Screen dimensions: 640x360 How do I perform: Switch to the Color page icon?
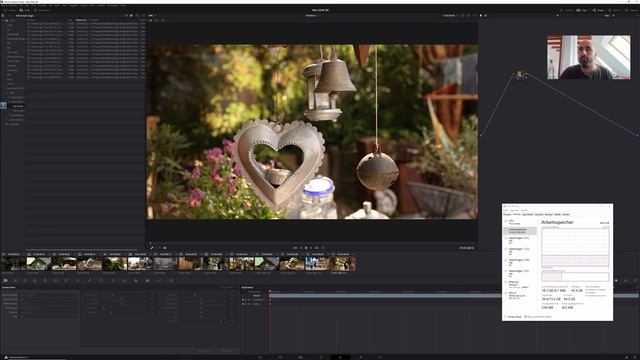pos(340,357)
